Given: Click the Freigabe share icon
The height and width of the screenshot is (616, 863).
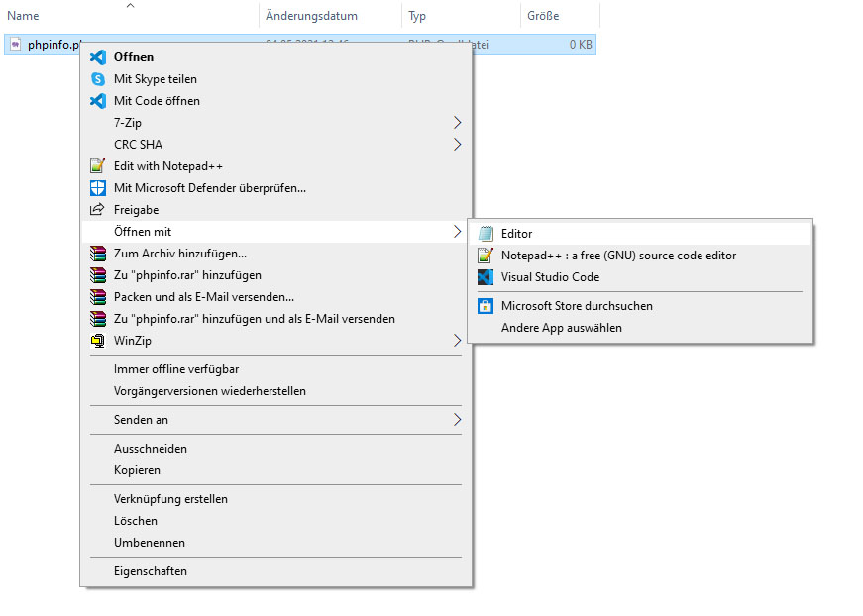Looking at the screenshot, I should [x=97, y=210].
